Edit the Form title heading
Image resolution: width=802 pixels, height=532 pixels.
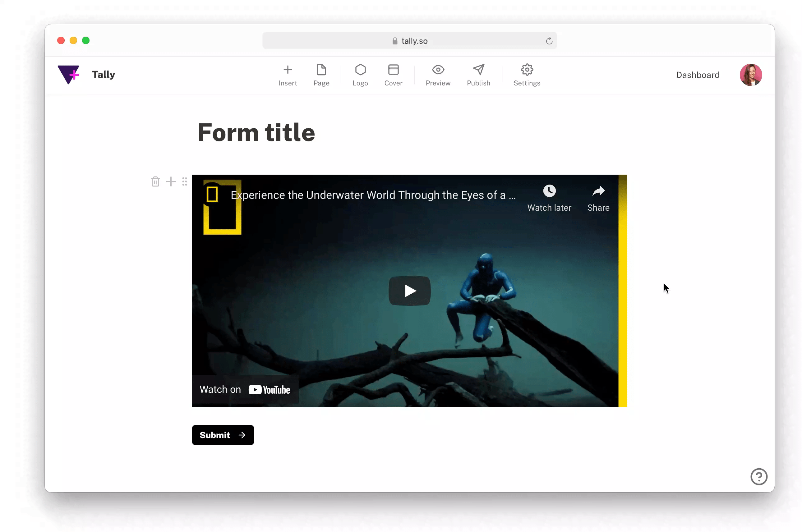click(256, 132)
